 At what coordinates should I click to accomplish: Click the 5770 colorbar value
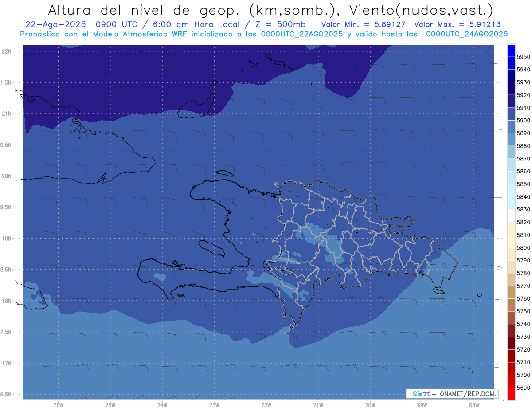click(x=523, y=286)
